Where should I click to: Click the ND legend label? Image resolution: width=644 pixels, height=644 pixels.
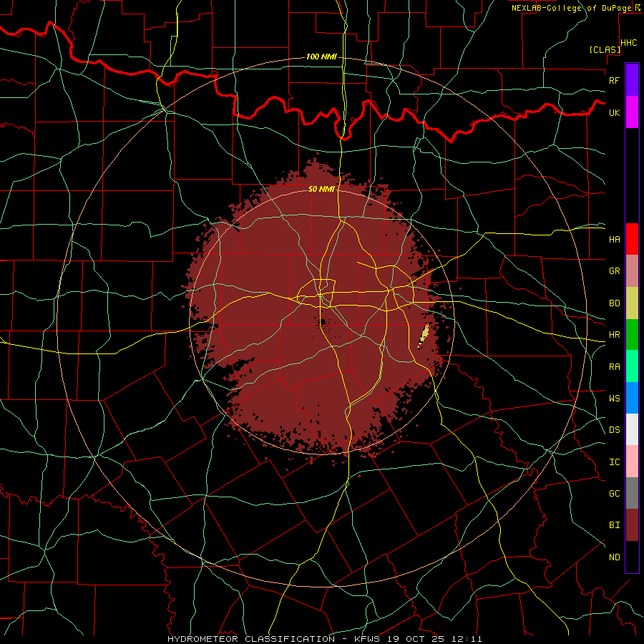pos(615,557)
